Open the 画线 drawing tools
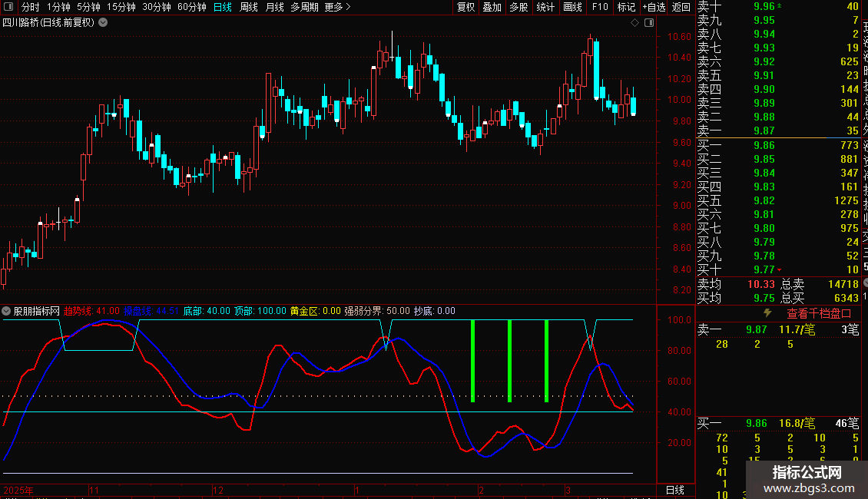Image resolution: width=868 pixels, height=499 pixels. pyautogui.click(x=572, y=7)
